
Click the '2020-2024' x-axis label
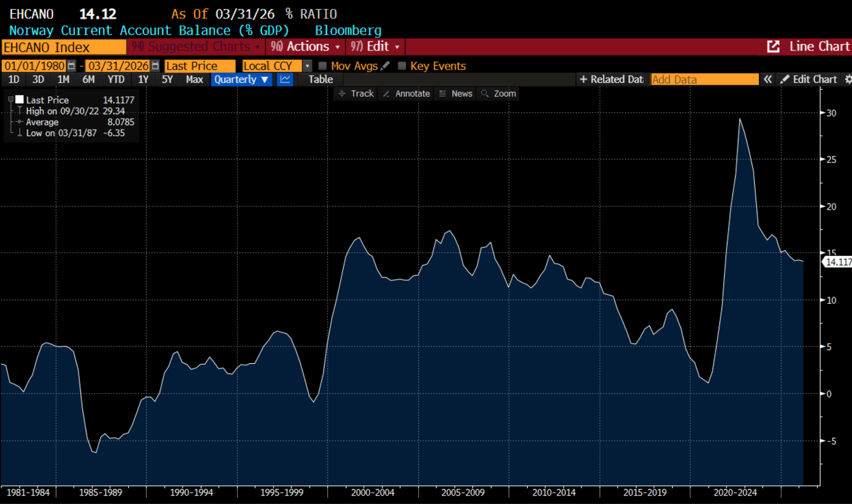pos(735,492)
